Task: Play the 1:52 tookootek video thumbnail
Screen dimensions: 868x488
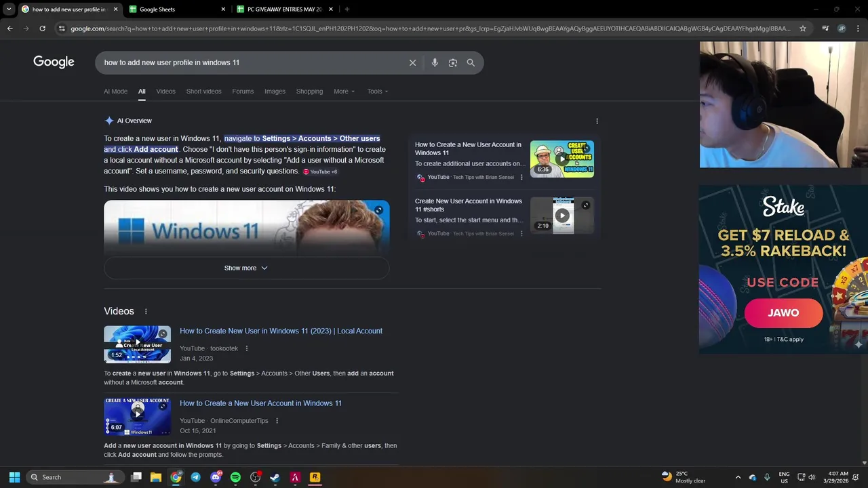Action: [x=137, y=344]
